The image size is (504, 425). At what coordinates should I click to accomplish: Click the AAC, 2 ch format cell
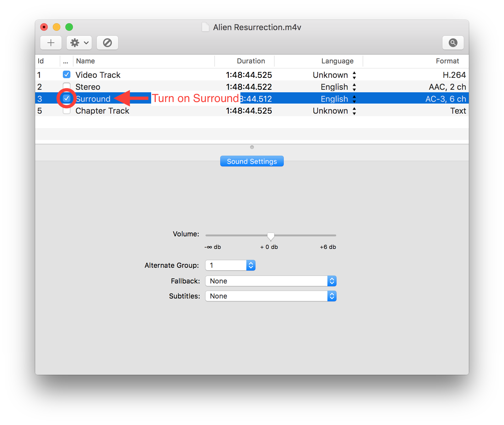click(x=447, y=87)
